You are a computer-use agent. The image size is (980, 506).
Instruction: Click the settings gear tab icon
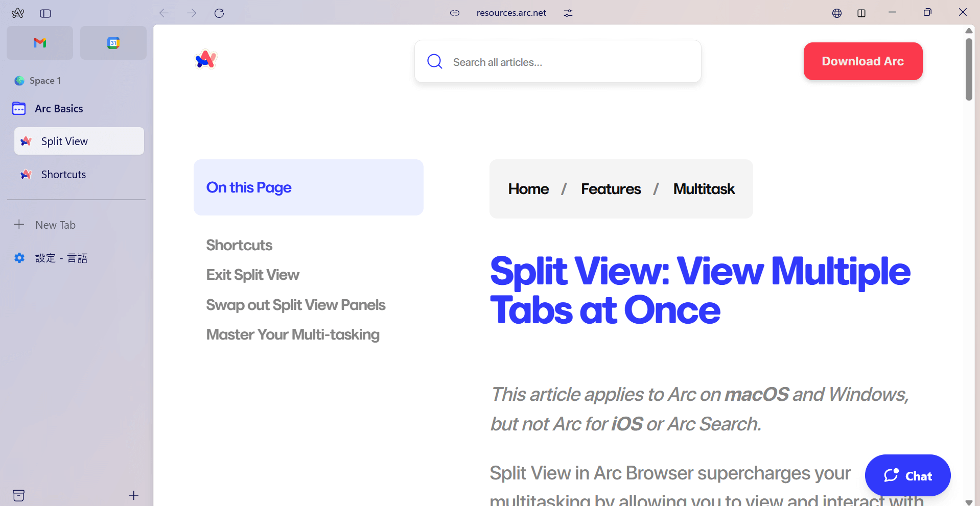click(x=19, y=258)
